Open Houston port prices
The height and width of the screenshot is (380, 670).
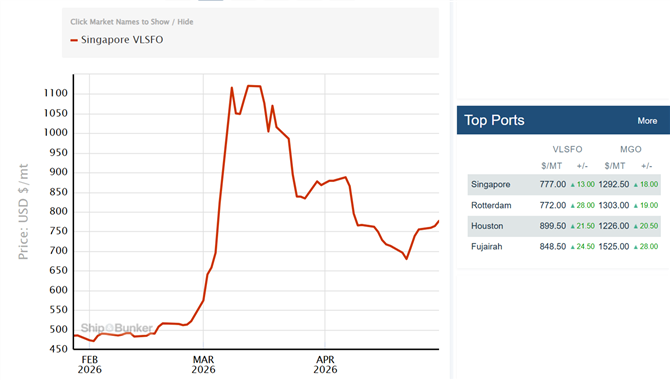click(487, 226)
